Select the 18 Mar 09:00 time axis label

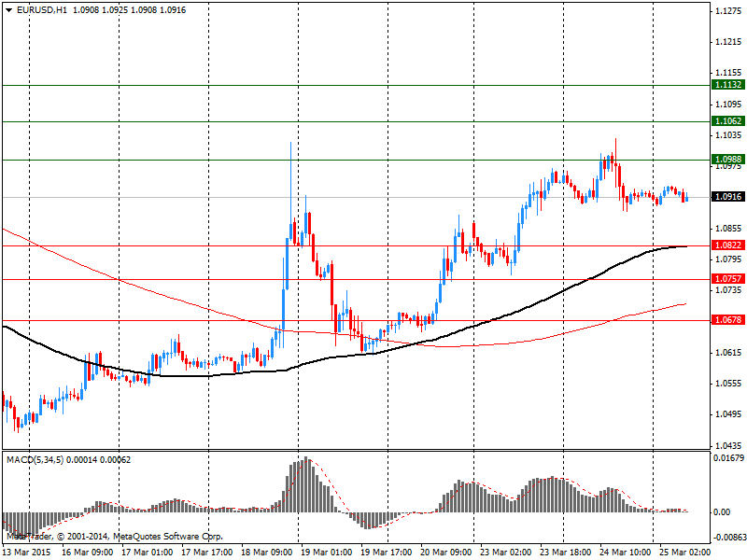coord(267,553)
